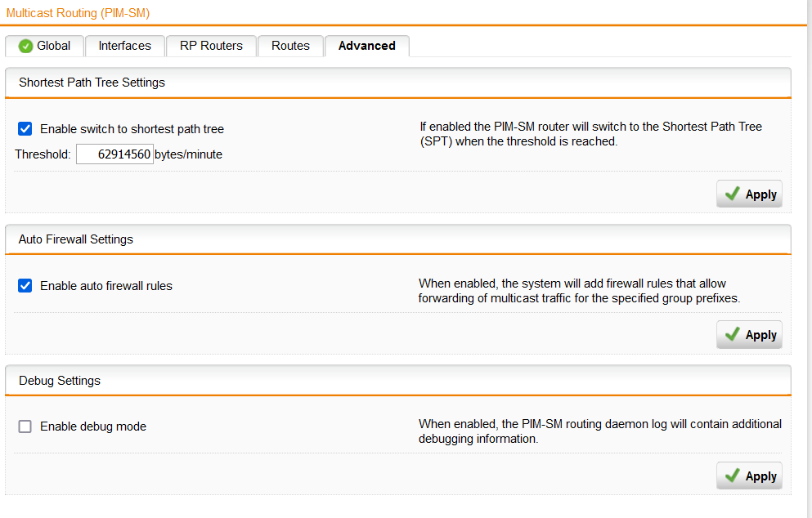The height and width of the screenshot is (518, 812).
Task: Select the Advanced tab
Action: click(367, 46)
